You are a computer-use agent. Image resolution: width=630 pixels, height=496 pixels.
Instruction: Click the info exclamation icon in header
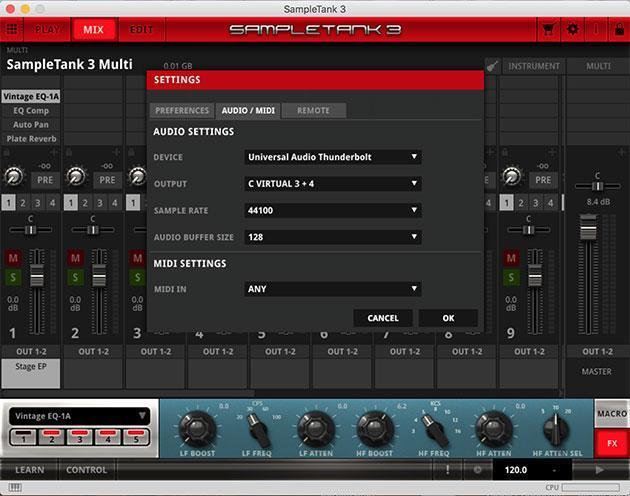point(596,29)
